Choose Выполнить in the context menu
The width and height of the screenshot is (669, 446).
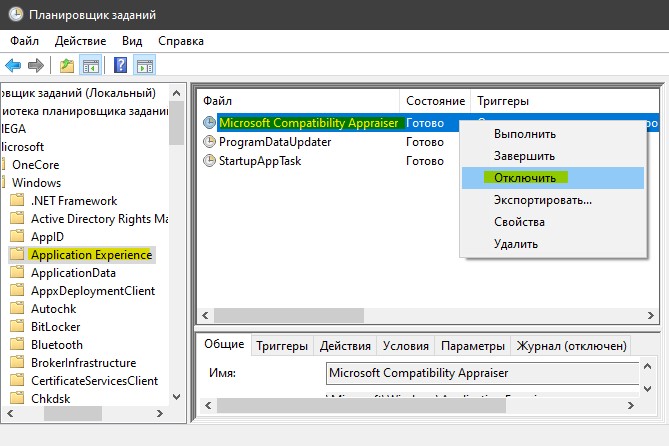(x=553, y=134)
